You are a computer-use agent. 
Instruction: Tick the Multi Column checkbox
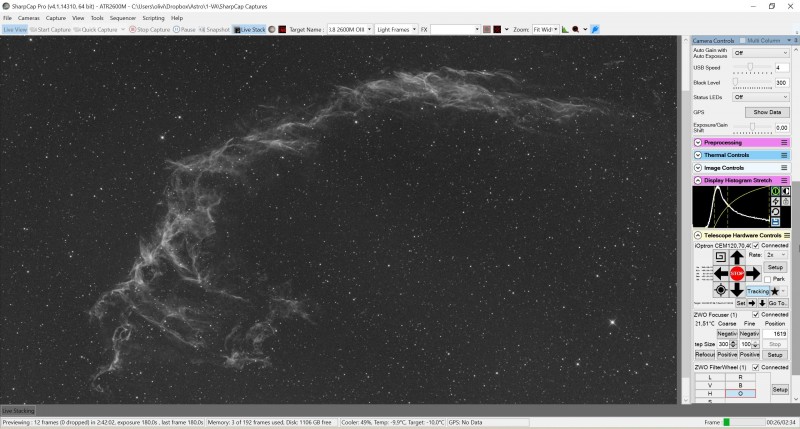coord(743,40)
